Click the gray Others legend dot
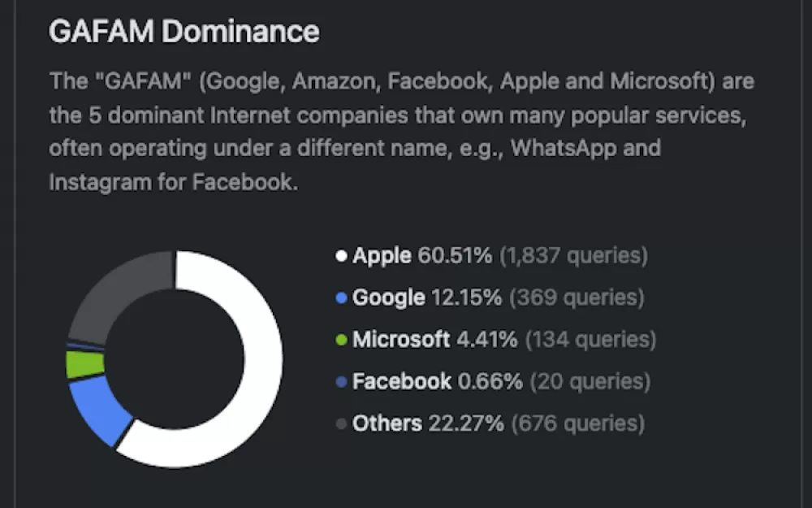 [x=341, y=423]
